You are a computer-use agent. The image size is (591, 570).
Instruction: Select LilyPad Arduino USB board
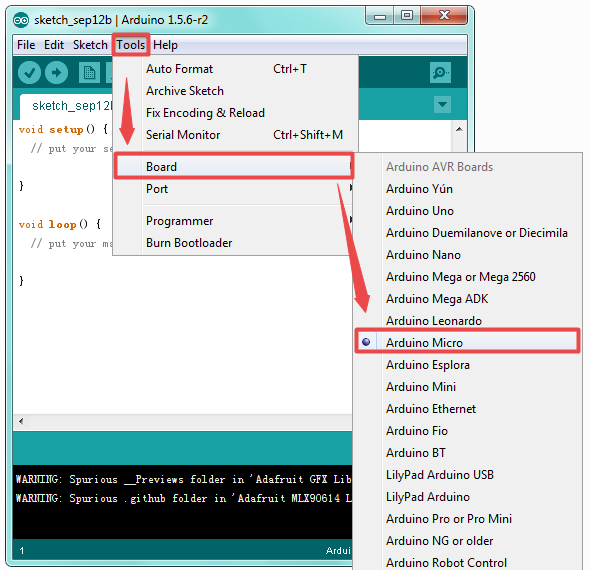click(467, 475)
